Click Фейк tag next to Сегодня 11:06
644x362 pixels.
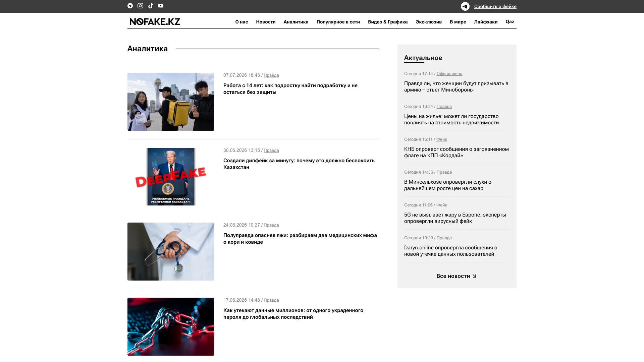441,205
